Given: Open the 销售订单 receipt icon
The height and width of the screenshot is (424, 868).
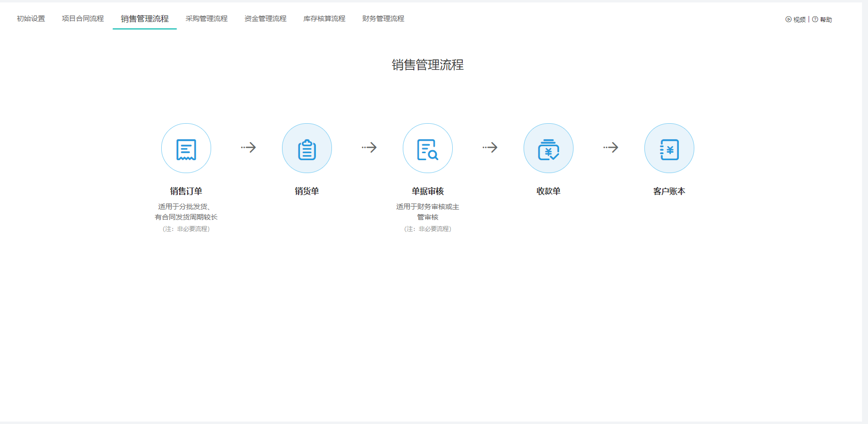Looking at the screenshot, I should pos(186,148).
